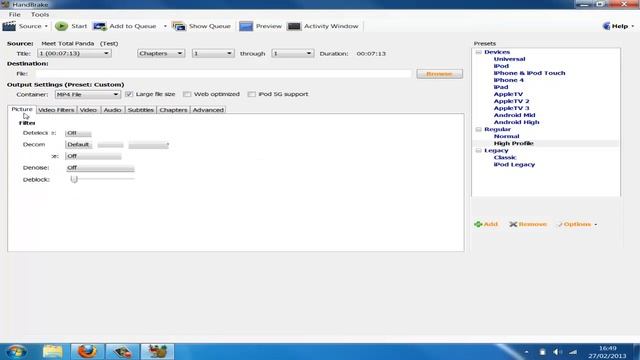
Task: Collapse the Regular preset group
Action: pos(478,129)
